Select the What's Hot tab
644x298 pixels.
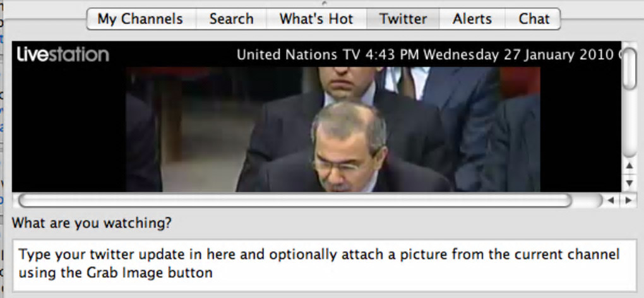316,19
